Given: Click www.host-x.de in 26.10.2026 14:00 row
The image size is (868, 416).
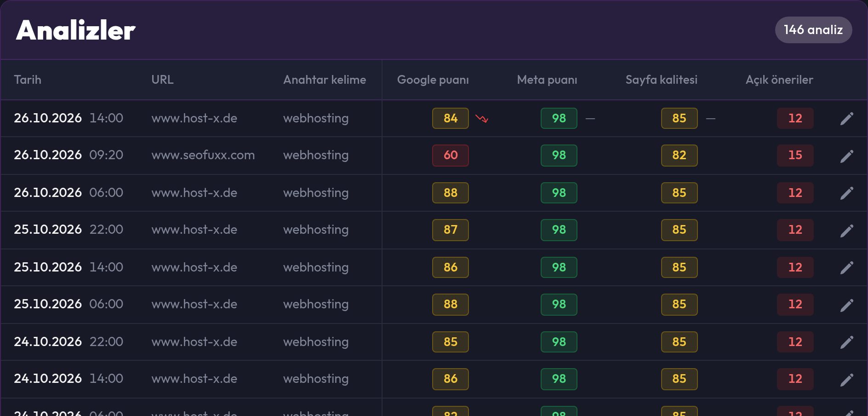Looking at the screenshot, I should pyautogui.click(x=194, y=118).
